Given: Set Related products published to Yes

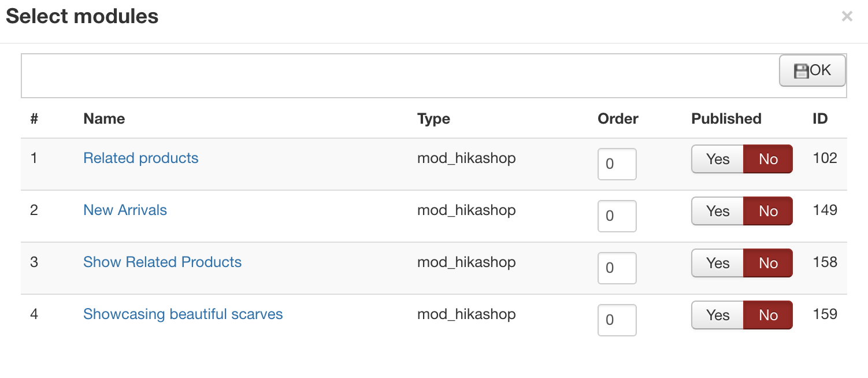Looking at the screenshot, I should tap(717, 159).
